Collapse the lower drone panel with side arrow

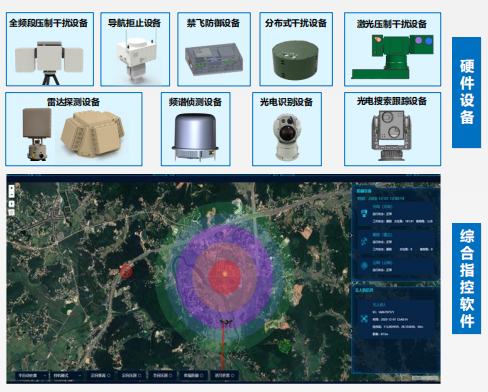[x=351, y=330]
